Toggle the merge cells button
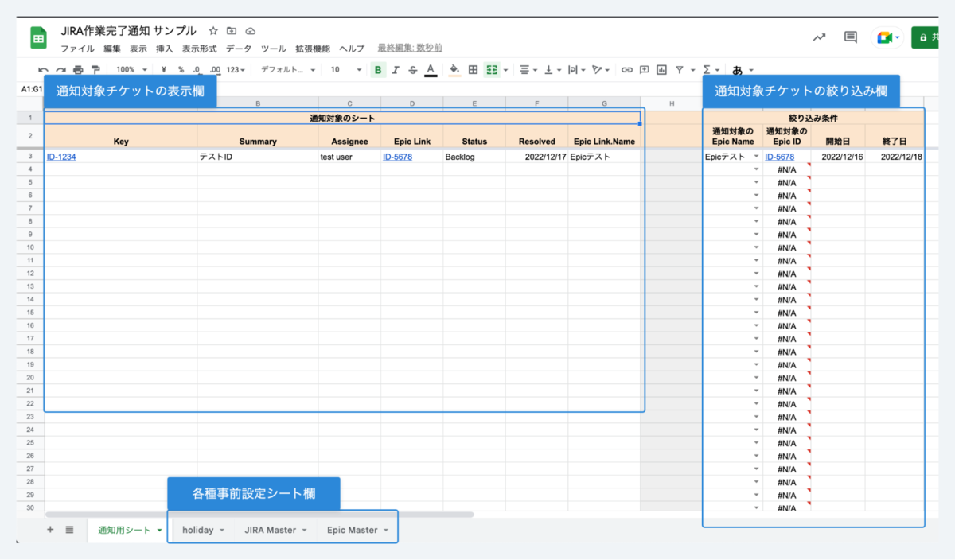 click(492, 70)
